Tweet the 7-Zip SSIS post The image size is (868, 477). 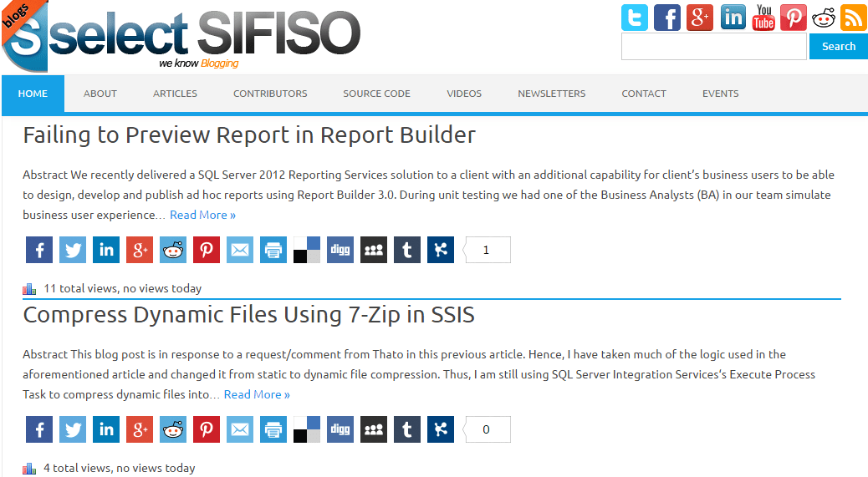[73, 429]
